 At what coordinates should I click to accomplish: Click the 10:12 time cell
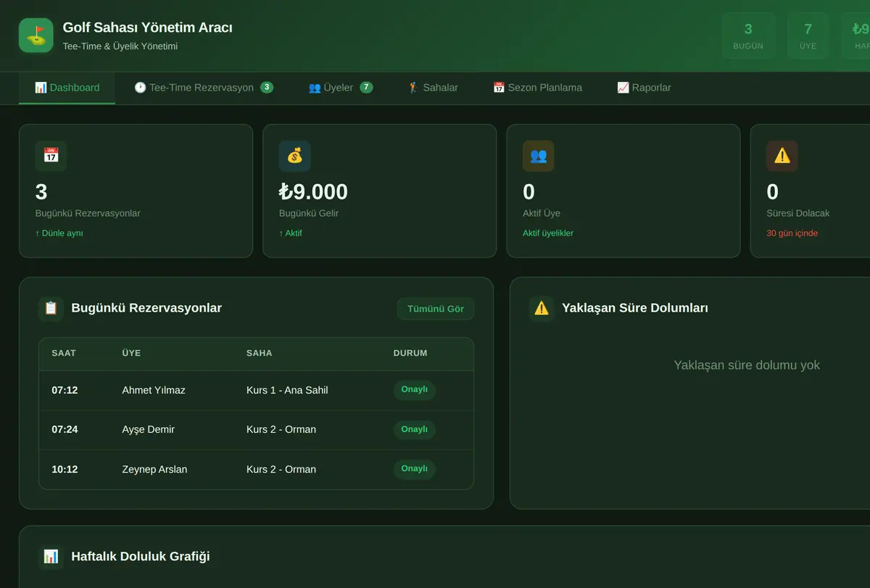click(65, 469)
